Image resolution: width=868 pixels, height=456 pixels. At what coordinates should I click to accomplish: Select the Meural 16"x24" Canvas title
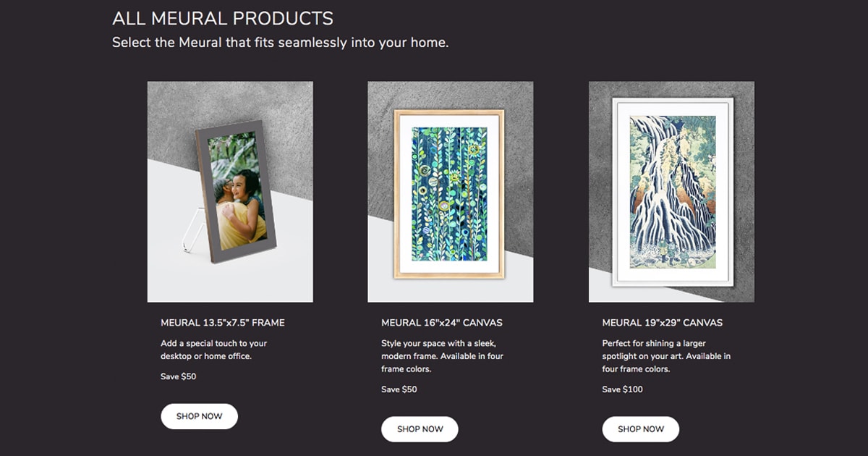pos(442,323)
